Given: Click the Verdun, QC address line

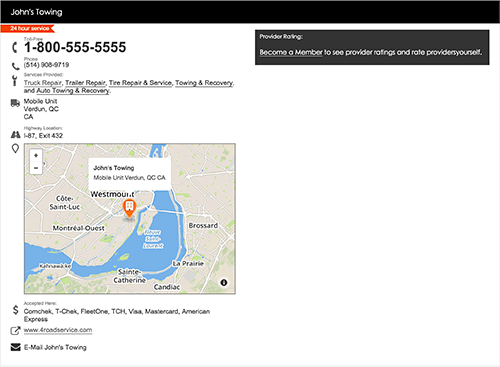Looking at the screenshot, I should [x=41, y=109].
